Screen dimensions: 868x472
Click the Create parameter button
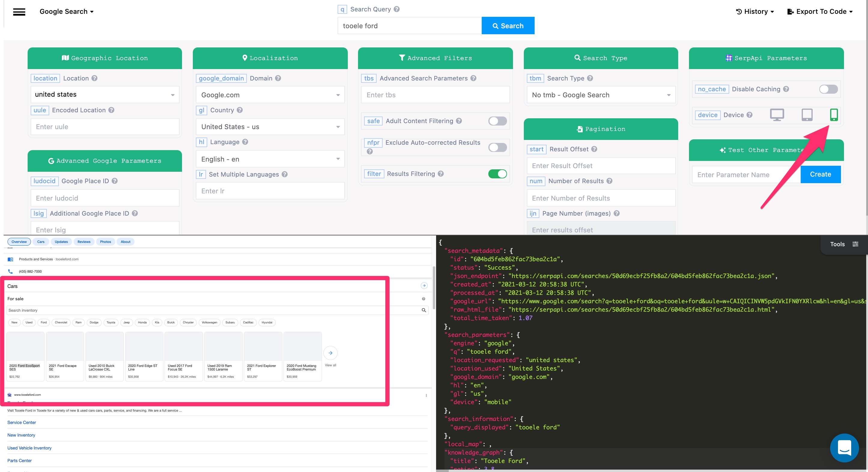point(820,174)
